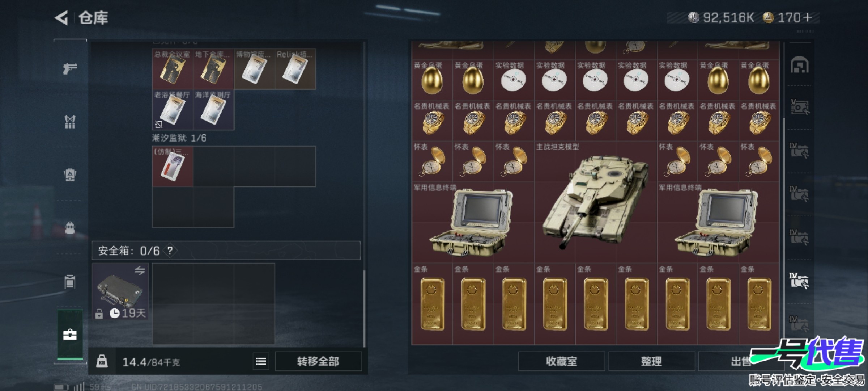Open the backpack category in sidebar

[70, 228]
